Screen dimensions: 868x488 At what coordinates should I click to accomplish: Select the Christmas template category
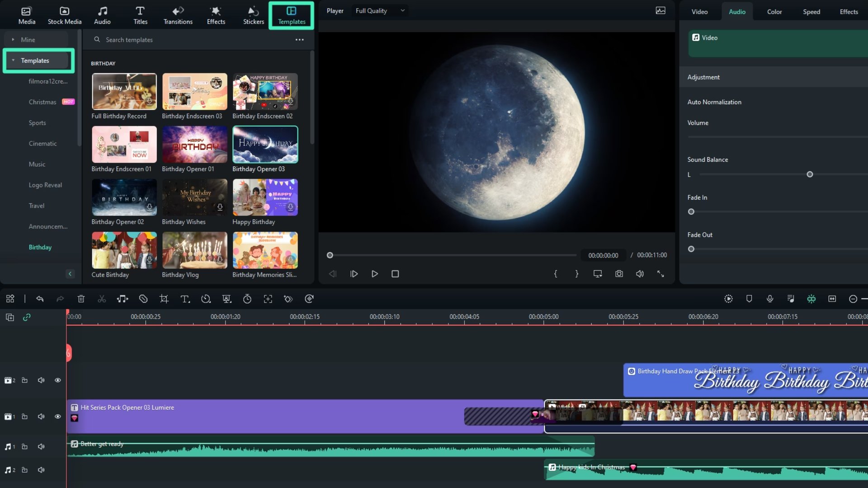[x=42, y=102]
